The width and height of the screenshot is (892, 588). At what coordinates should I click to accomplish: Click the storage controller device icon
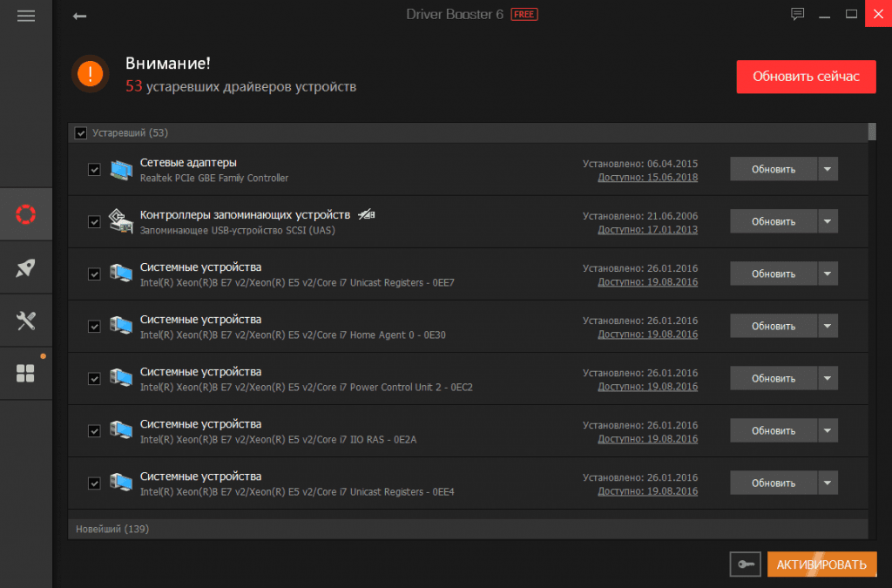121,222
